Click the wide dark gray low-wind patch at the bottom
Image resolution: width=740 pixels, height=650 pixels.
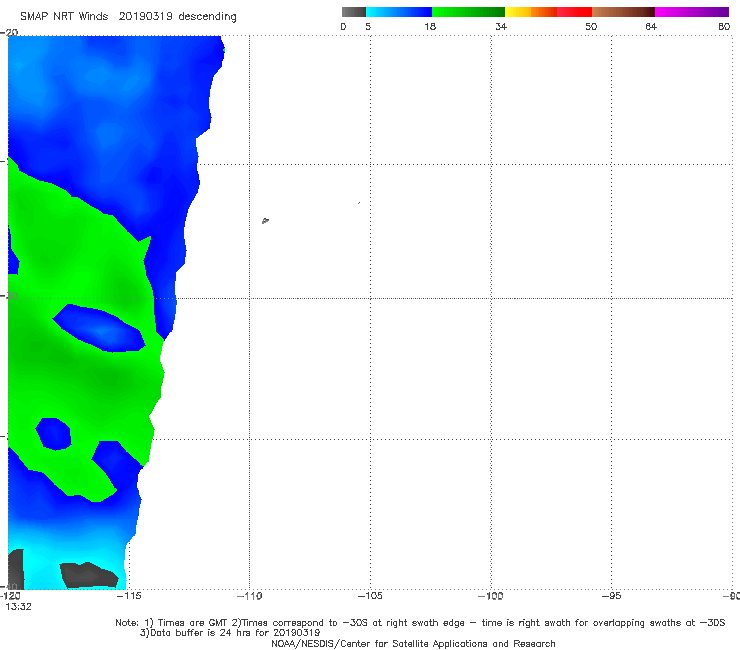tap(89, 575)
